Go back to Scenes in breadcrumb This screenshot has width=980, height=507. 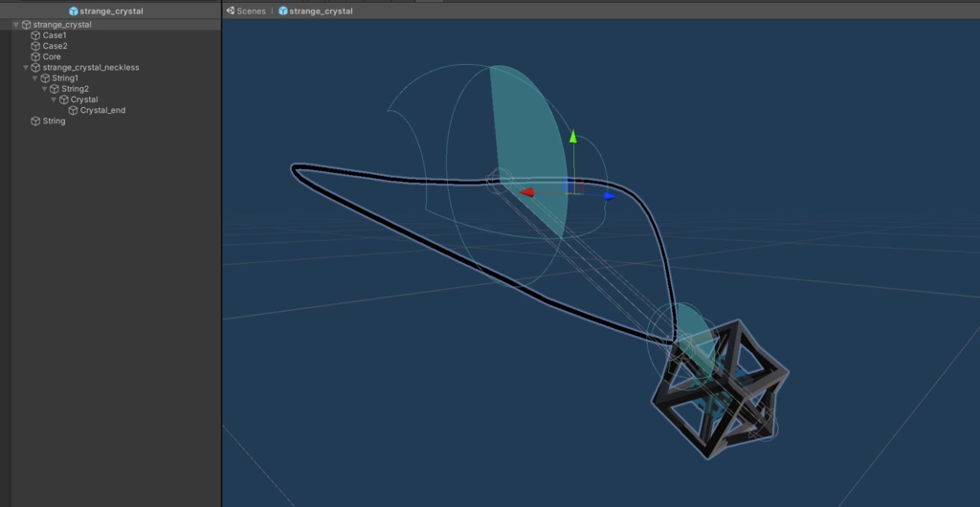[x=251, y=11]
